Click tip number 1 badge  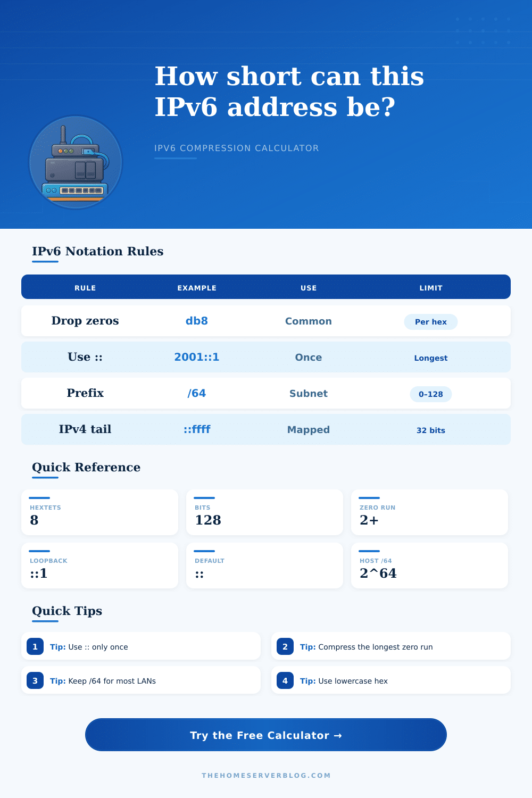(35, 646)
